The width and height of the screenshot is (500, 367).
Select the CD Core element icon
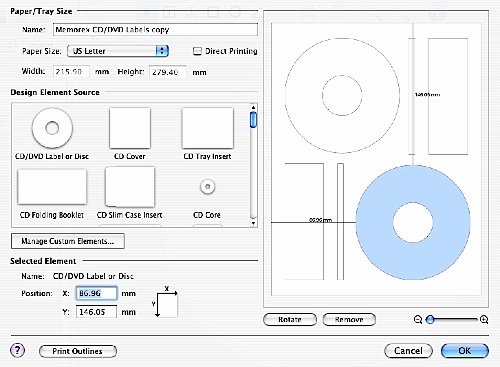coord(207,186)
